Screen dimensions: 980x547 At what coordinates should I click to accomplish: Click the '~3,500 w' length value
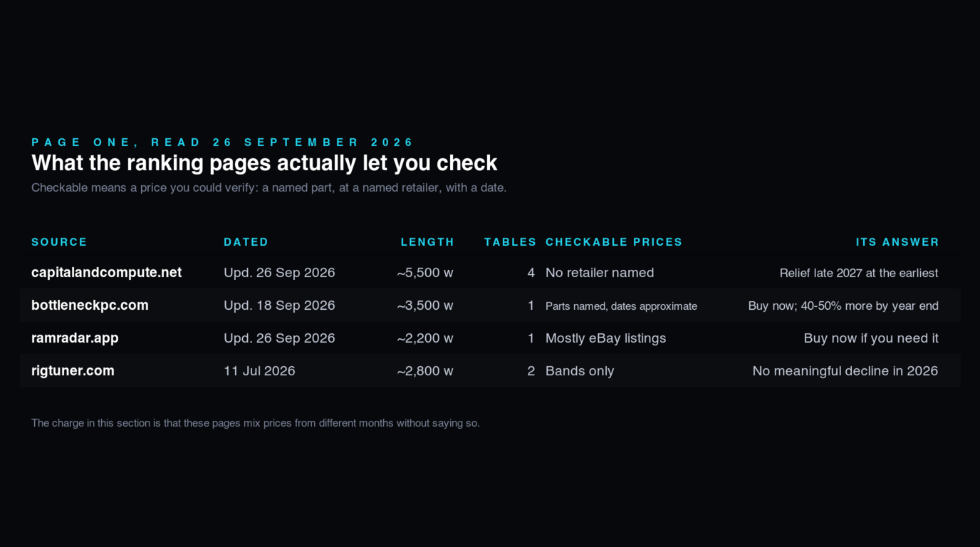click(425, 306)
